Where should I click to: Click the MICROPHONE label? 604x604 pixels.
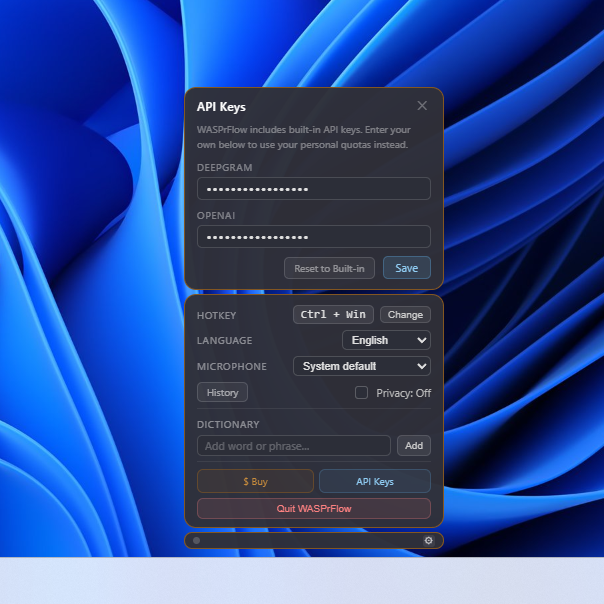pos(232,366)
